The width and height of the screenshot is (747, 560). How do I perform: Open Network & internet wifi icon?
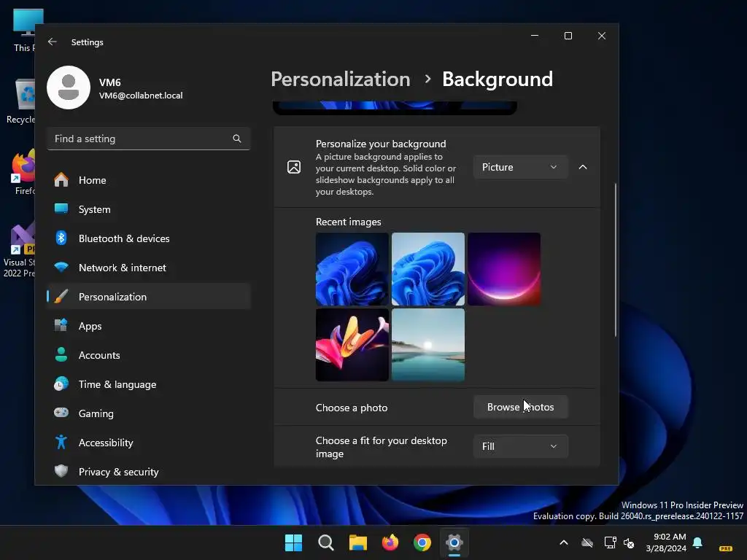tap(61, 267)
